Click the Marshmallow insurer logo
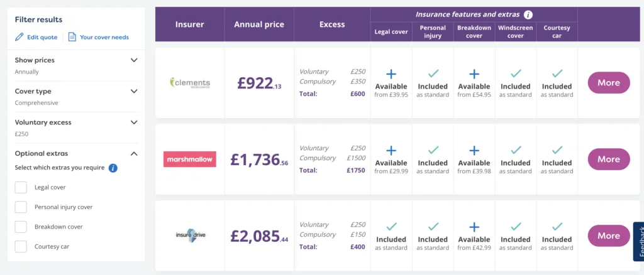The width and height of the screenshot is (644, 275). pyautogui.click(x=190, y=159)
